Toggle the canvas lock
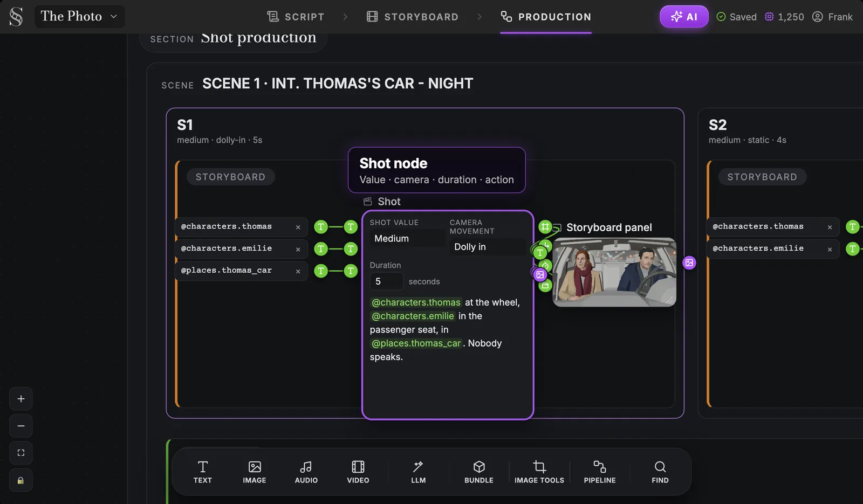This screenshot has width=863, height=504. [x=21, y=480]
